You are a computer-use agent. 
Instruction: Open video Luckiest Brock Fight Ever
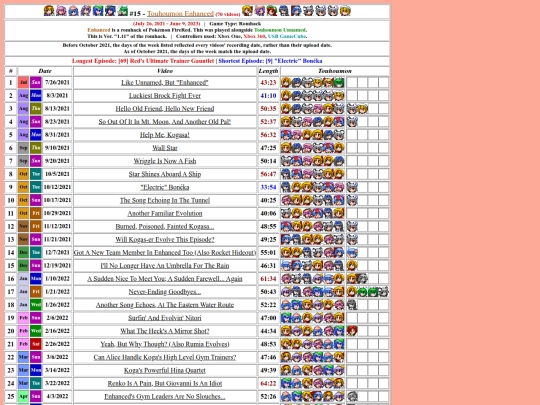pyautogui.click(x=165, y=96)
